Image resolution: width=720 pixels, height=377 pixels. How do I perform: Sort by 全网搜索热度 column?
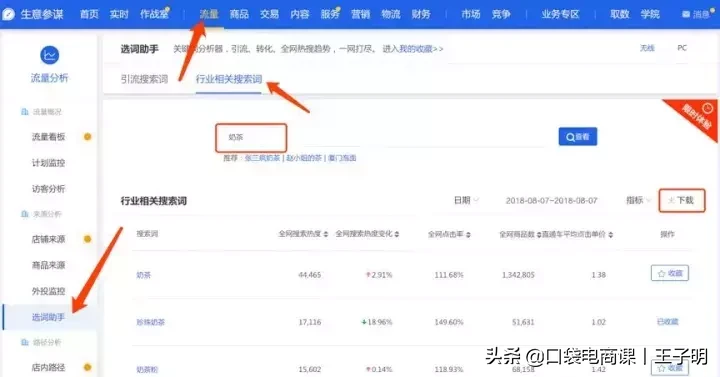point(303,234)
